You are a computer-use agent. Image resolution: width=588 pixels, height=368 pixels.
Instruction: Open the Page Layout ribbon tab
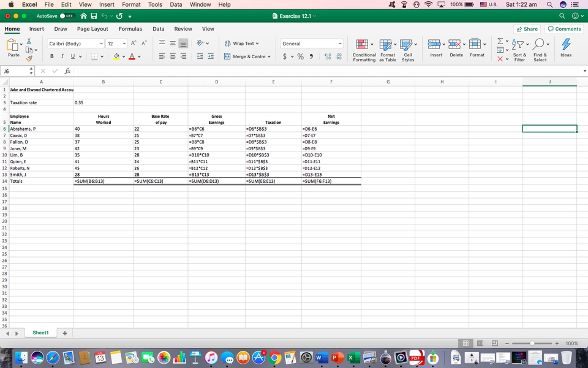pyautogui.click(x=92, y=29)
